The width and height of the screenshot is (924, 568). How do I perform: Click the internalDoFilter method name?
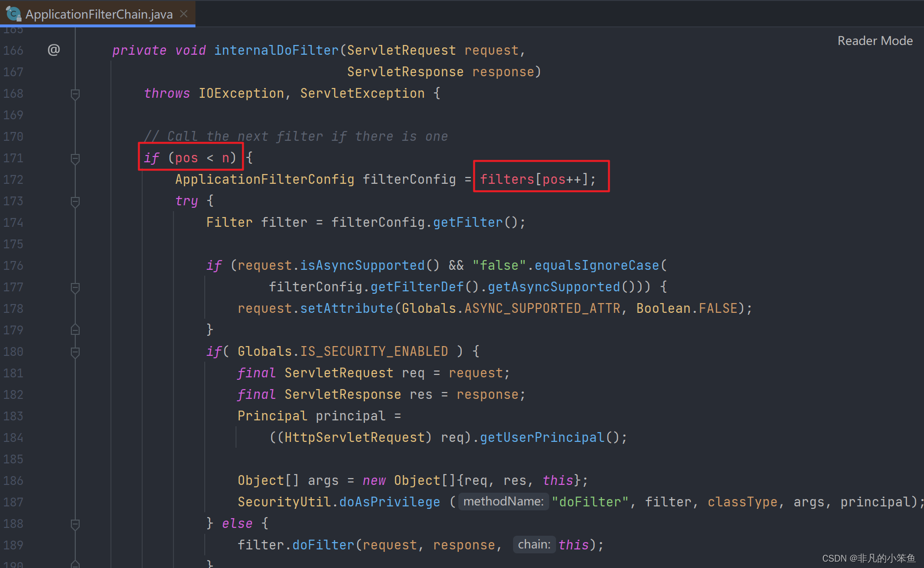(x=277, y=50)
